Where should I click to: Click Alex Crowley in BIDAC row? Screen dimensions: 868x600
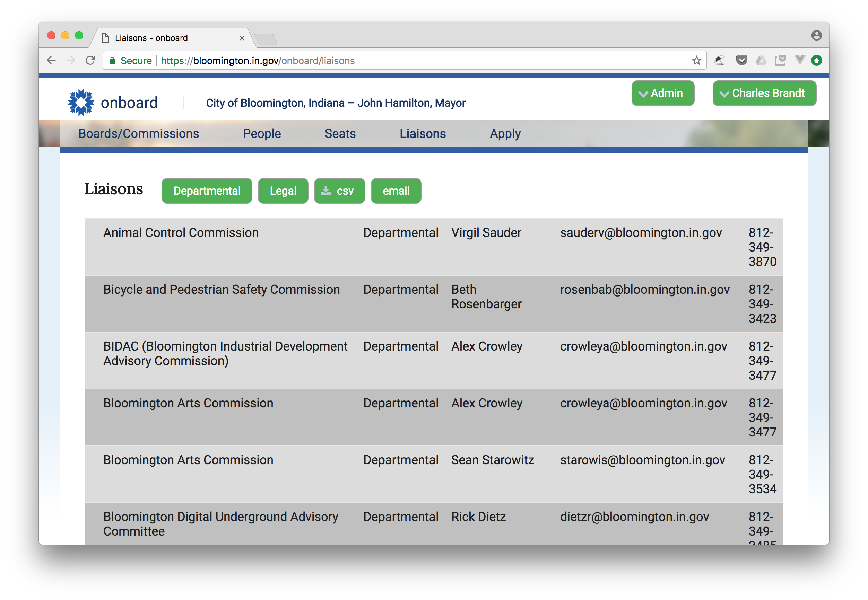(x=487, y=346)
